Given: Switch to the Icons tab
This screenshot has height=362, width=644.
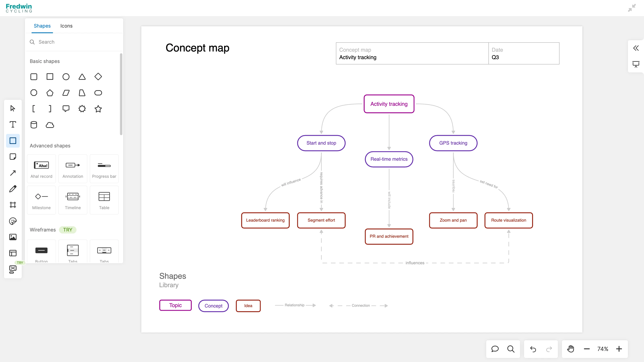Looking at the screenshot, I should click(66, 26).
